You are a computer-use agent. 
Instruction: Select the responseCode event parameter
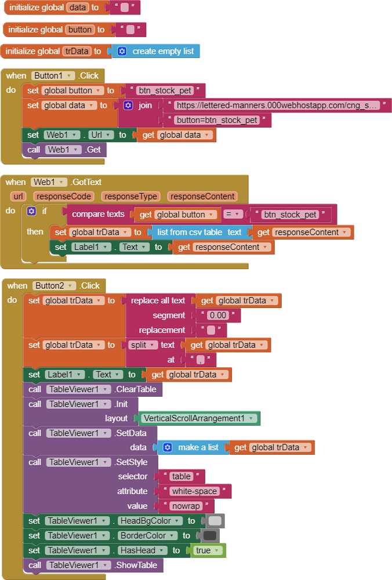coord(64,197)
